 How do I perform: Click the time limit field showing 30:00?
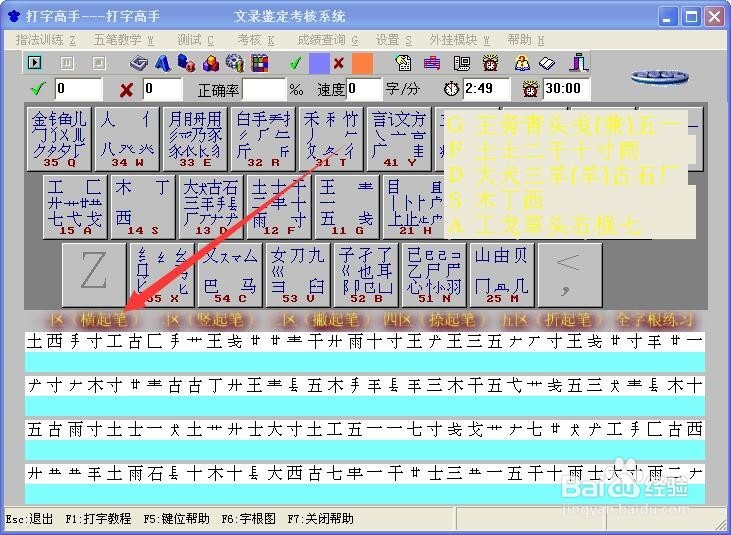click(567, 89)
